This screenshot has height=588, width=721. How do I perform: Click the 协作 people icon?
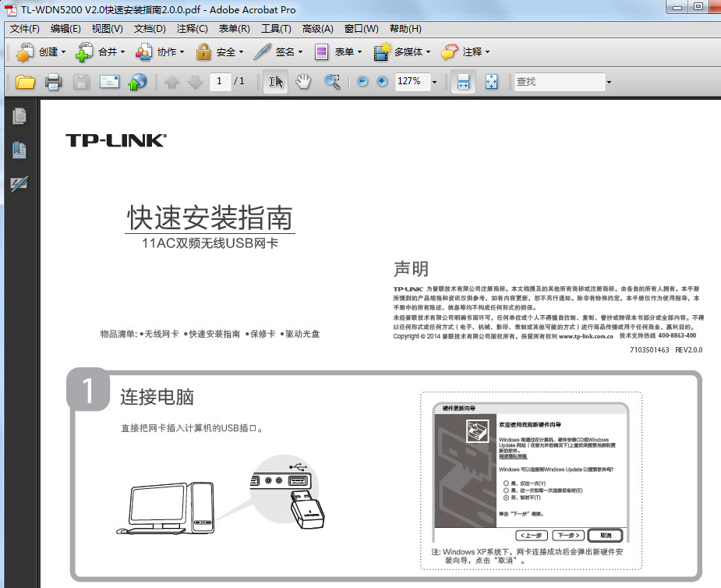pos(143,52)
